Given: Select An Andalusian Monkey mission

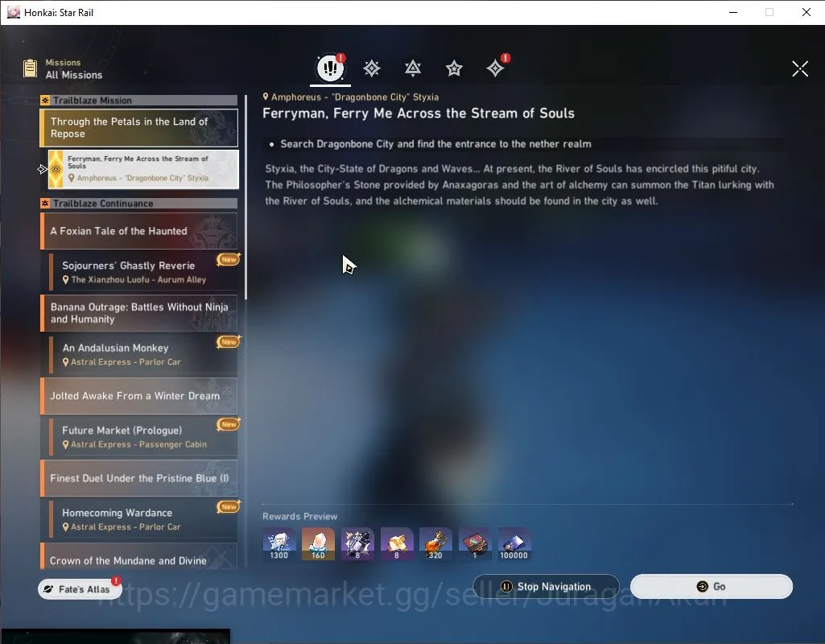Looking at the screenshot, I should (x=143, y=355).
